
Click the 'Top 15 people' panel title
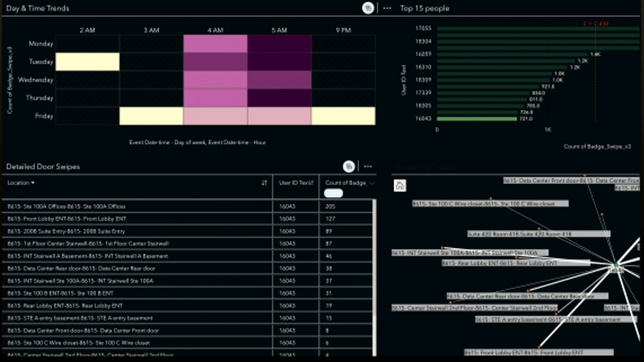click(x=425, y=8)
